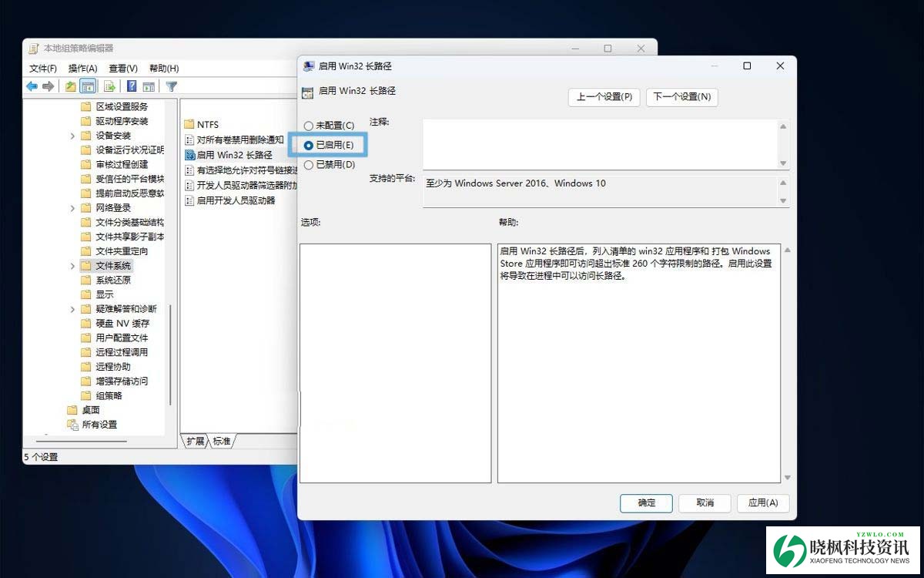Click the Forward arrow in toolbar
The width and height of the screenshot is (924, 578).
pos(48,86)
